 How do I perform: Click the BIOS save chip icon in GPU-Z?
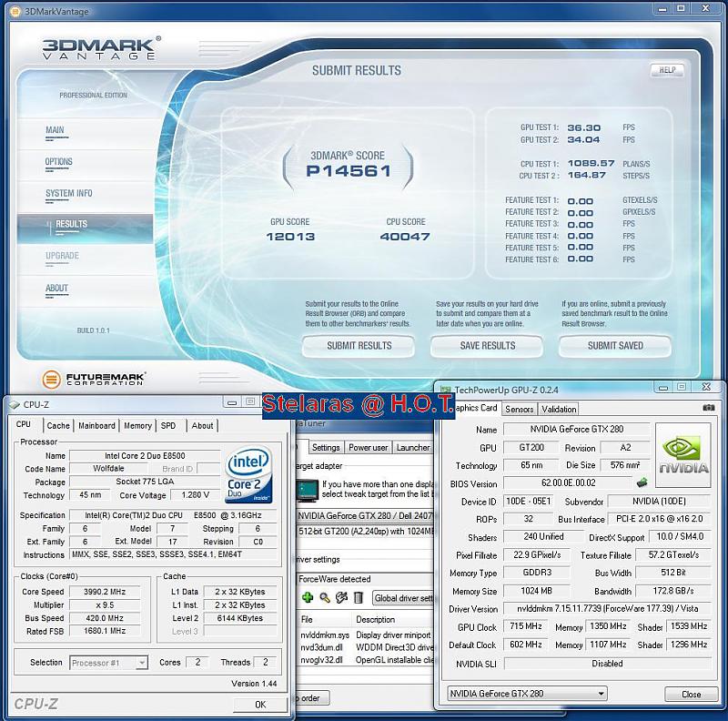click(x=642, y=482)
